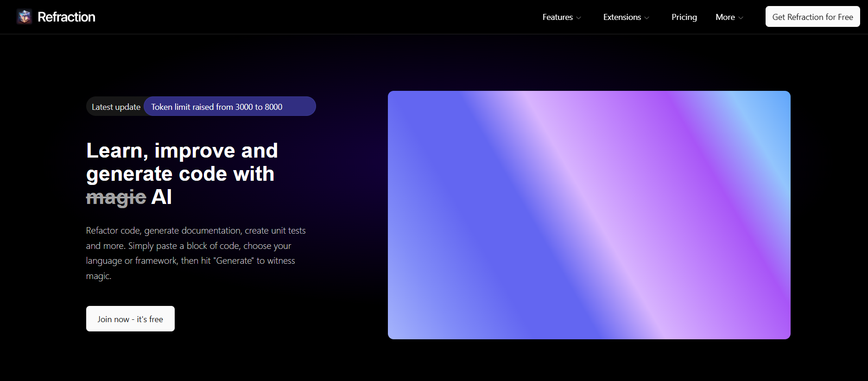This screenshot has width=868, height=381.
Task: Click Get Refraction for Free button
Action: click(812, 17)
